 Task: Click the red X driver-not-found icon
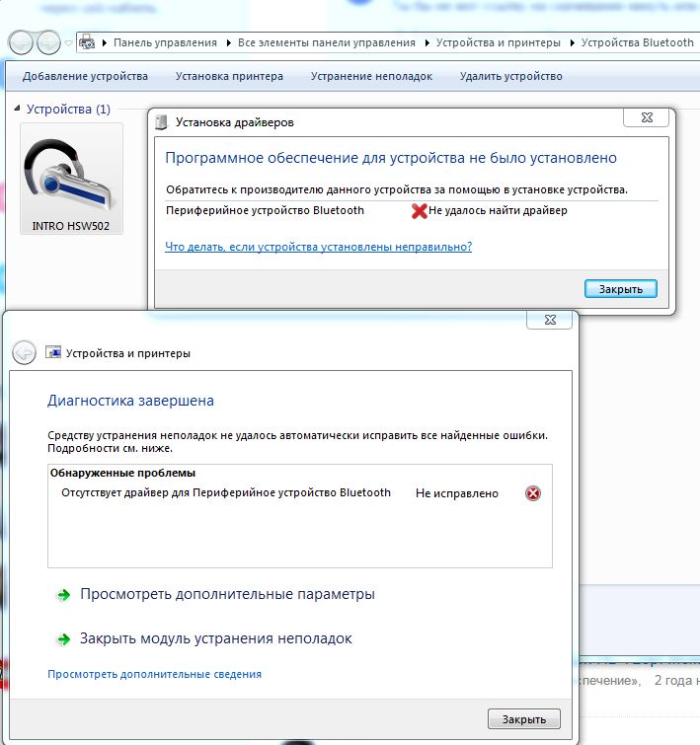(419, 210)
